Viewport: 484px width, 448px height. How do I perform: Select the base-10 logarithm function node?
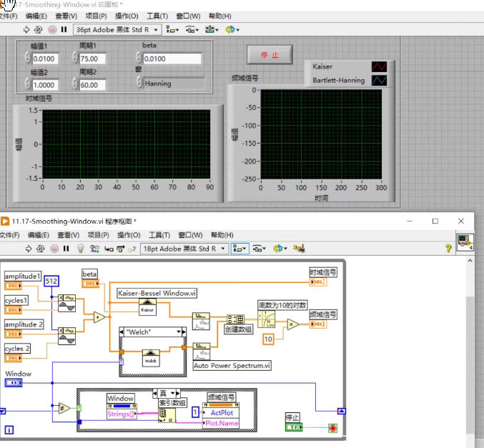[266, 319]
